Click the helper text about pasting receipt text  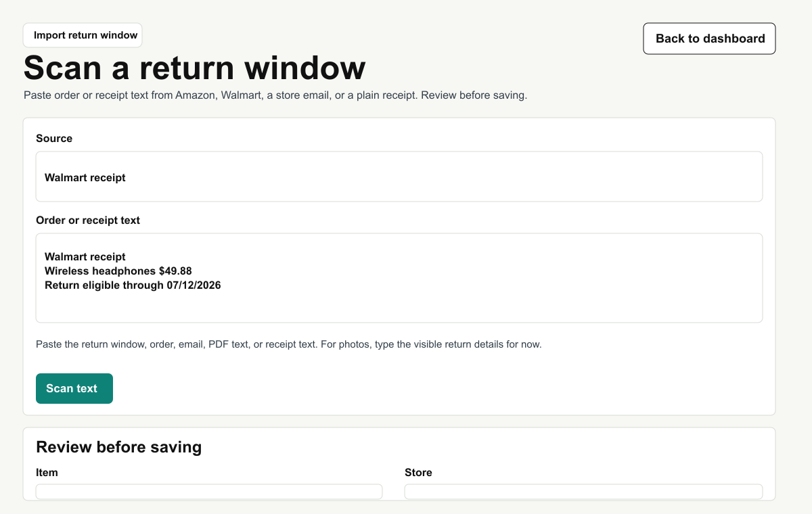[x=289, y=344]
